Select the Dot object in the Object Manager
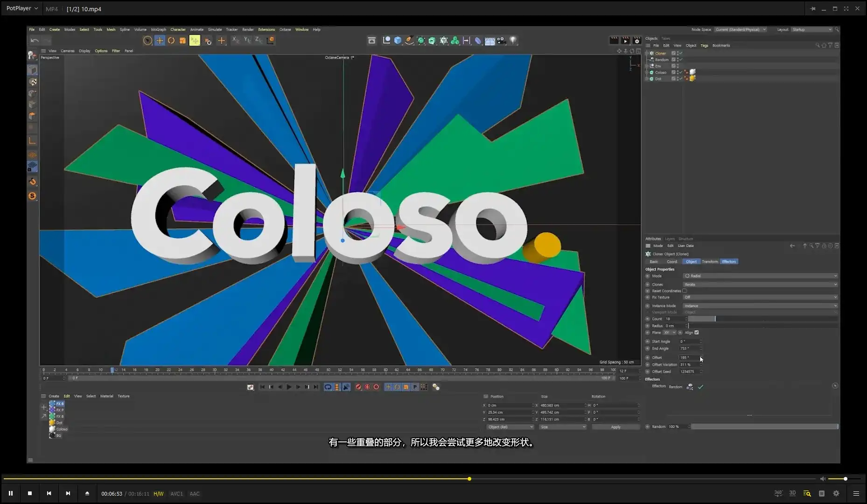The width and height of the screenshot is (867, 504). (x=658, y=79)
